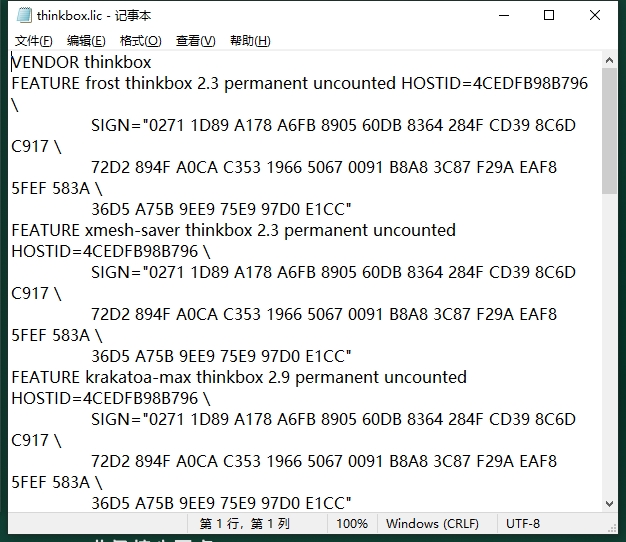
Task: Click the vertical scrollbar thumb
Action: (609, 131)
